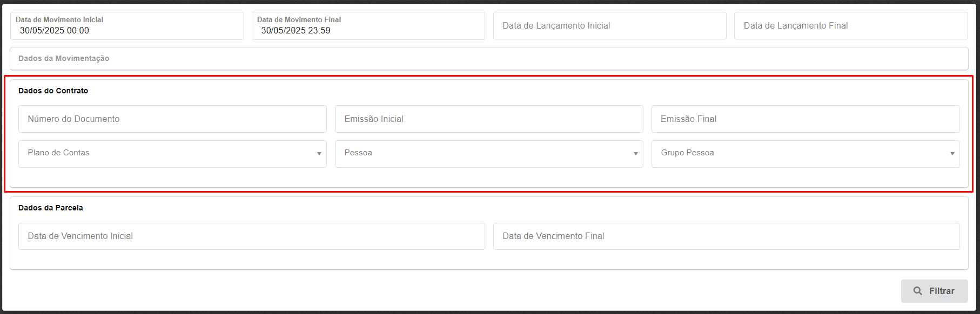Click the Número do Documento input

pos(172,119)
